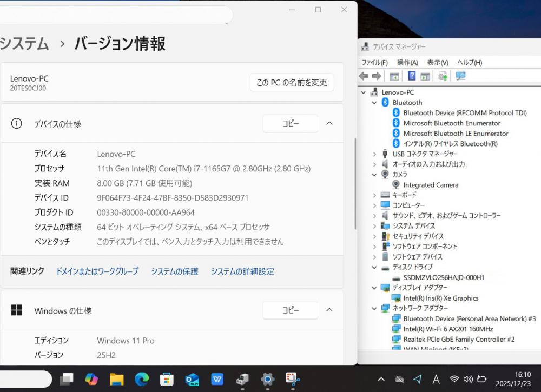Click the Back arrow in Device Manager toolbar
This screenshot has height=392, width=541.
click(x=364, y=76)
